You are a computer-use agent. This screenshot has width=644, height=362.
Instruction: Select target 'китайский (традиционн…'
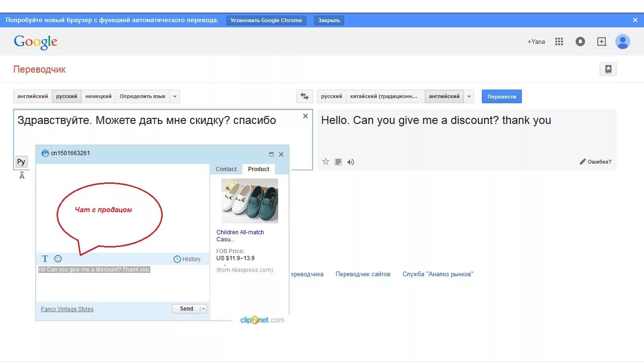[385, 96]
